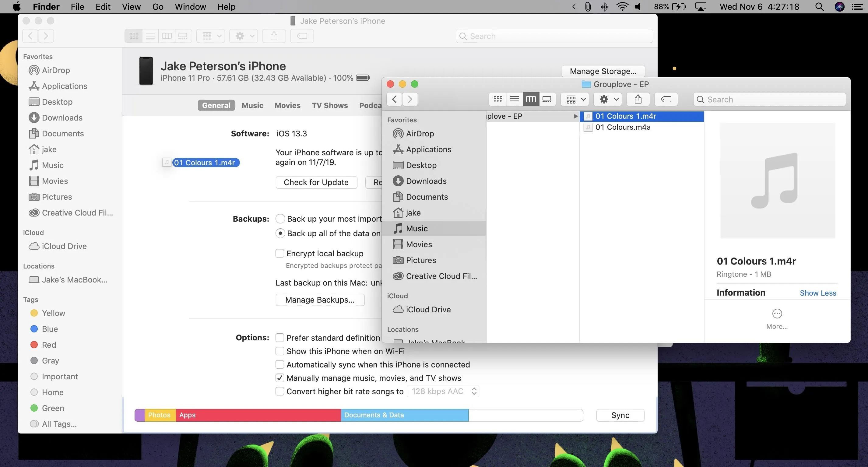Expand the Grouplove - EP folder arrow

click(x=575, y=116)
